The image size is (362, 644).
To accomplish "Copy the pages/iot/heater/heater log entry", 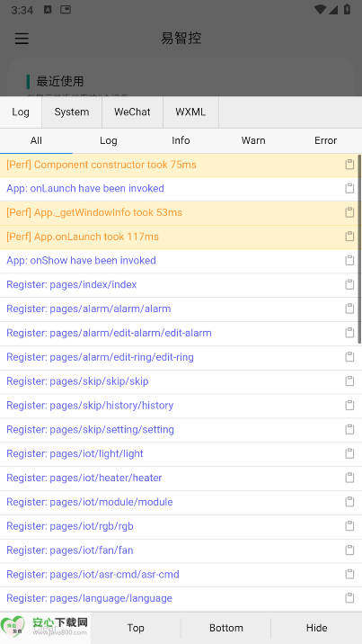I will (349, 478).
